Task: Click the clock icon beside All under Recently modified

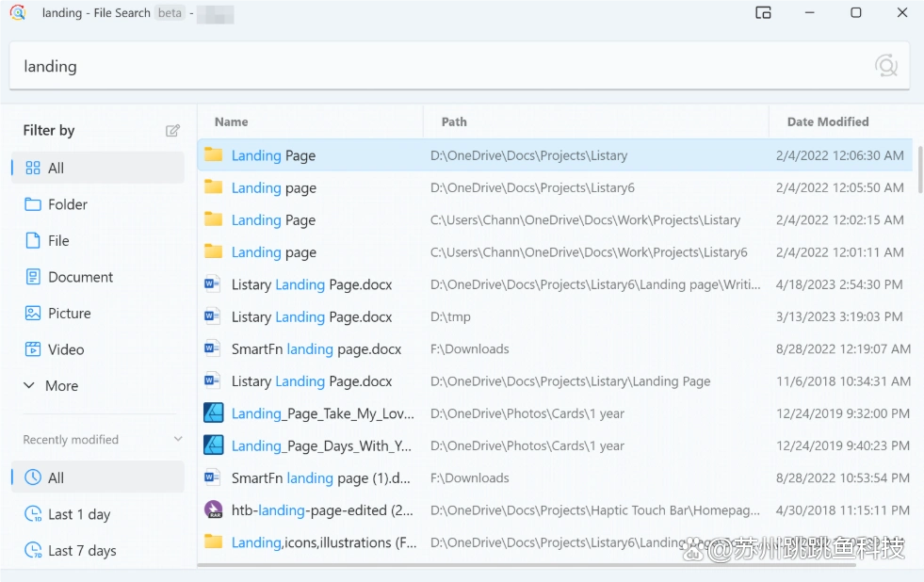Action: coord(33,477)
